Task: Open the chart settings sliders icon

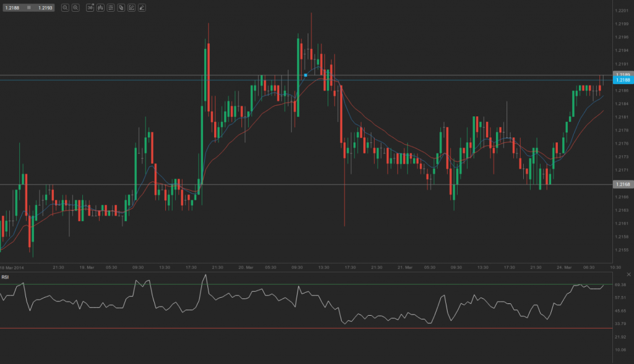Action: tap(111, 8)
